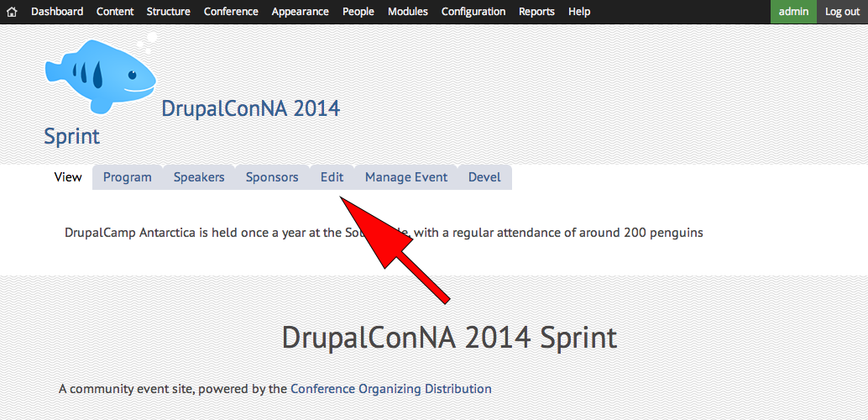This screenshot has width=868, height=420.
Task: Open the Help menu item
Action: (579, 12)
